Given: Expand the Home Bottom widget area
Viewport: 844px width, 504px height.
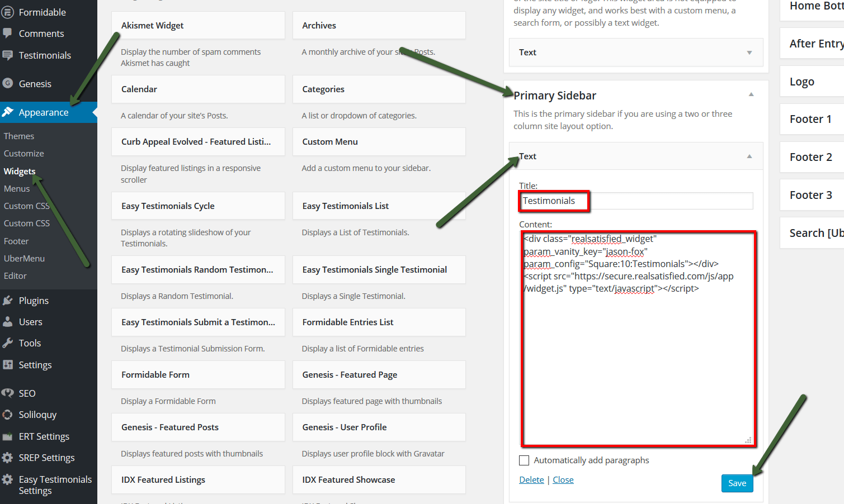Looking at the screenshot, I should pyautogui.click(x=812, y=10).
